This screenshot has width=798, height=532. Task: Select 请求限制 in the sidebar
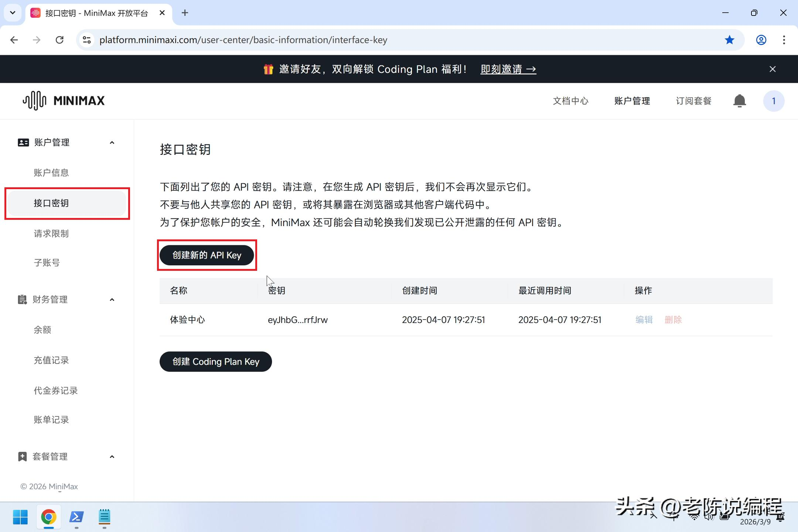pos(51,233)
